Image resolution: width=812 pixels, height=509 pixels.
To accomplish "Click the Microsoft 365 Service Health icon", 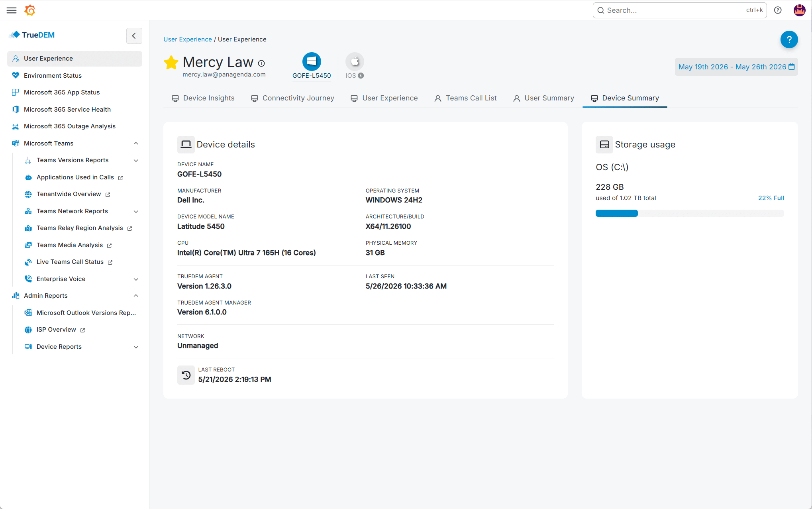I will pyautogui.click(x=16, y=109).
